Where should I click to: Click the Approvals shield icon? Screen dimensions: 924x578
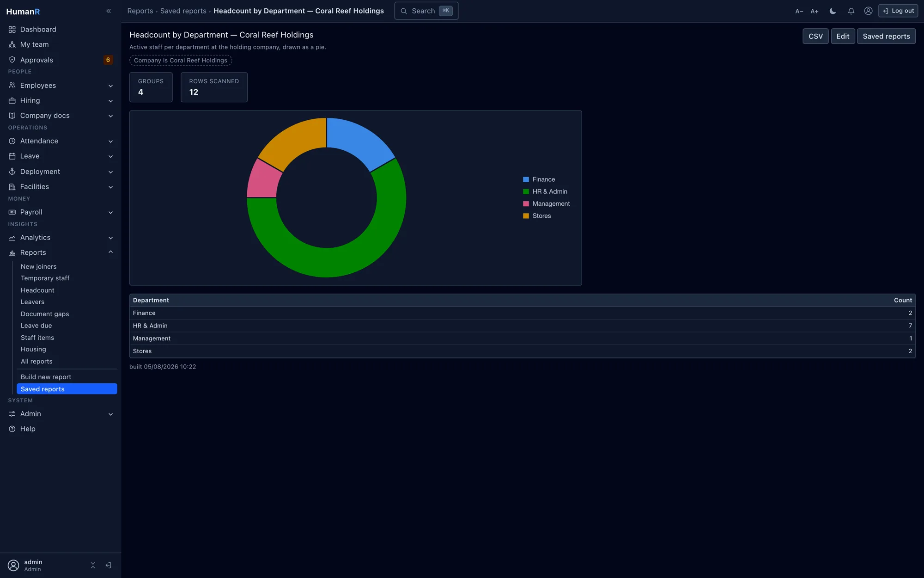click(x=12, y=60)
